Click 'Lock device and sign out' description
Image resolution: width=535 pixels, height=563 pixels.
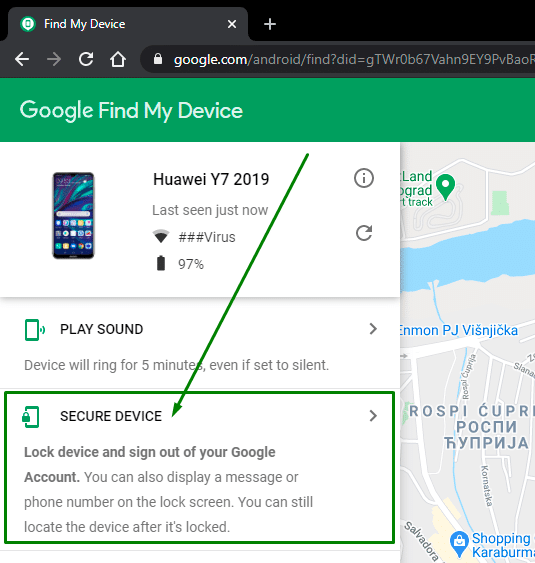click(x=168, y=489)
